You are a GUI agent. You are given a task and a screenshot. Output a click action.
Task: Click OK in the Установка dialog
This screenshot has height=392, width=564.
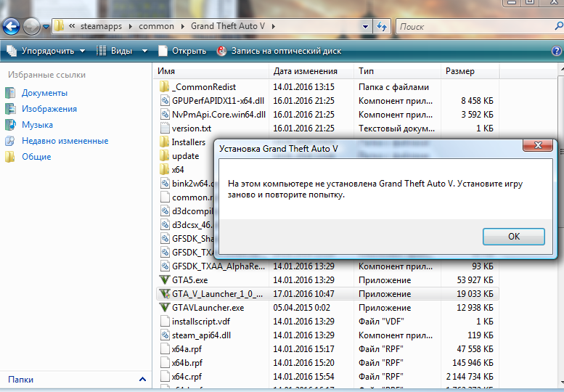click(514, 237)
